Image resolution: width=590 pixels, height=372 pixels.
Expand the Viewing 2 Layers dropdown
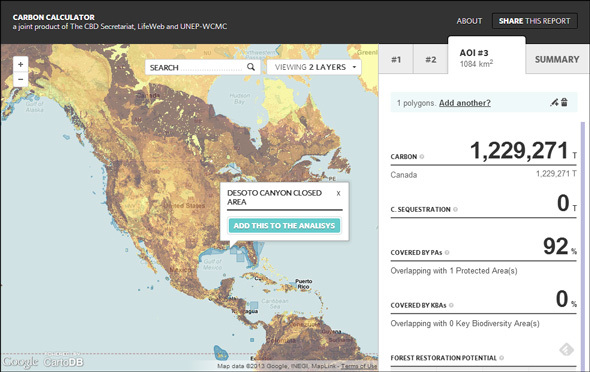(x=314, y=67)
